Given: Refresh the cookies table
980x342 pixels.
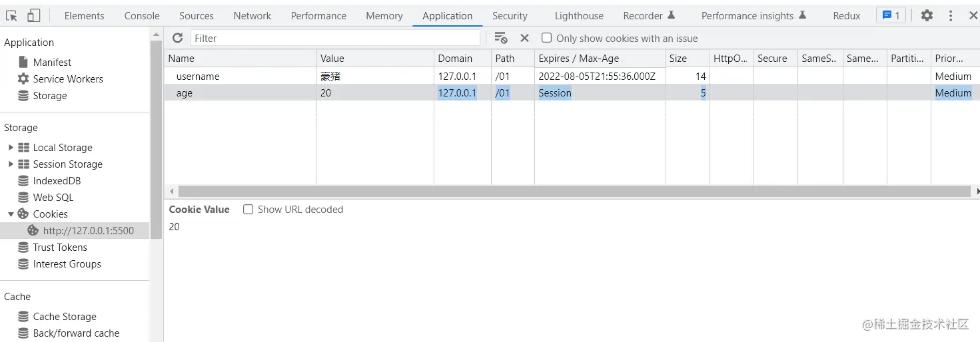Looking at the screenshot, I should [177, 38].
